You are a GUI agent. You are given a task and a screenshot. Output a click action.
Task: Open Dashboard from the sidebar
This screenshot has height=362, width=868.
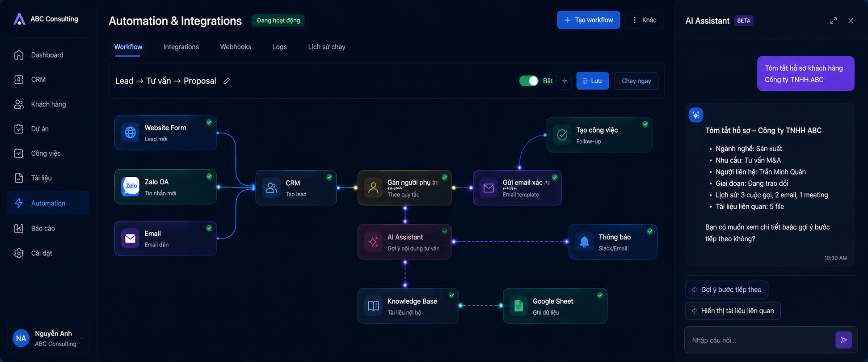tap(48, 55)
